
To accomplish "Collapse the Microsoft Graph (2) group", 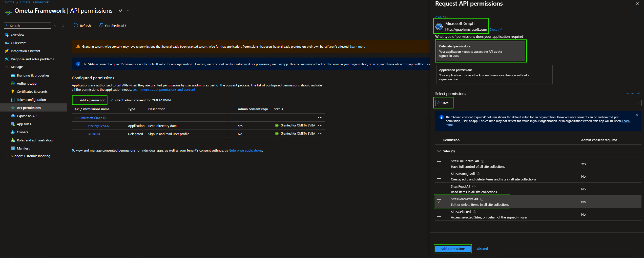I will point(77,118).
